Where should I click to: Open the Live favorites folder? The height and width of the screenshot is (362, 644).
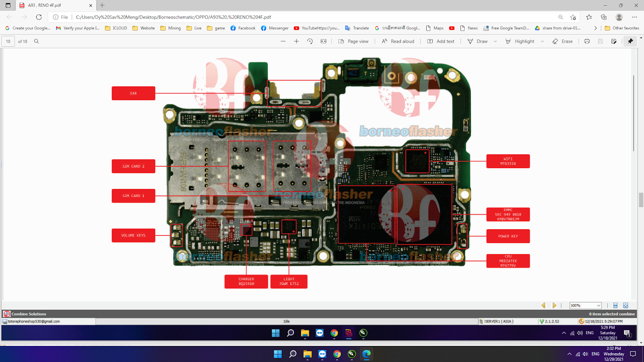[194, 28]
